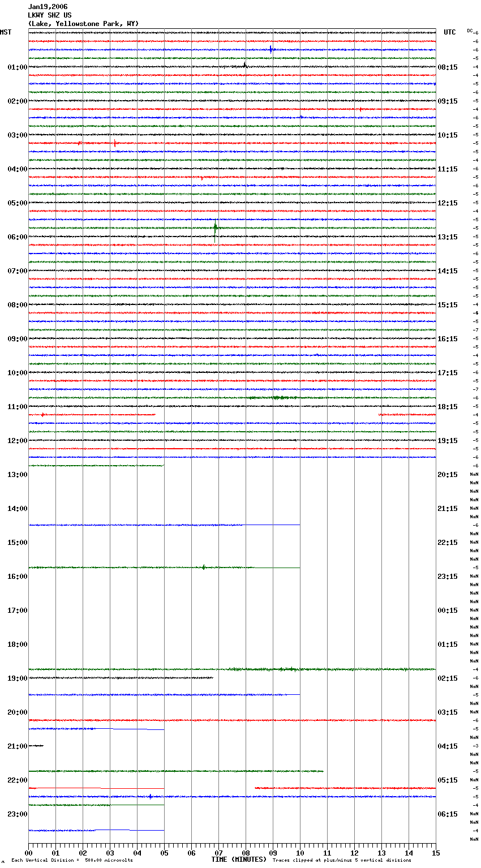The image size is (481, 868).
Task: Click the TIME (MINUTES) axis title
Action: (x=239, y=860)
